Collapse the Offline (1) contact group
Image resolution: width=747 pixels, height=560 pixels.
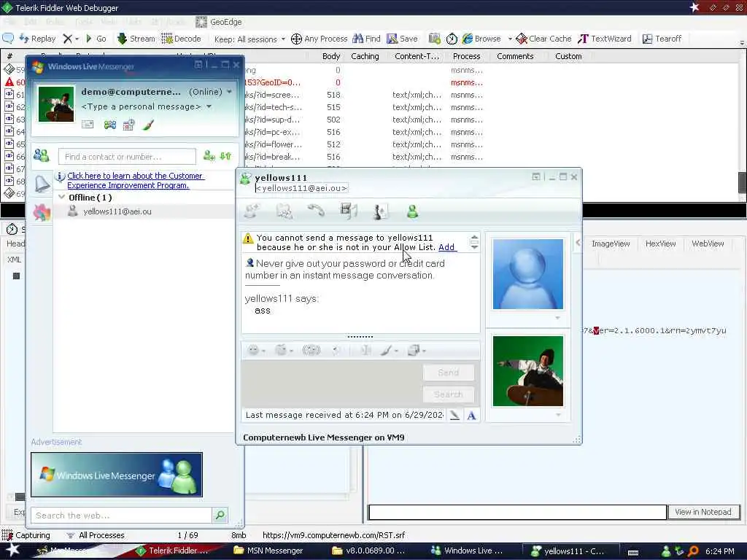click(x=61, y=197)
